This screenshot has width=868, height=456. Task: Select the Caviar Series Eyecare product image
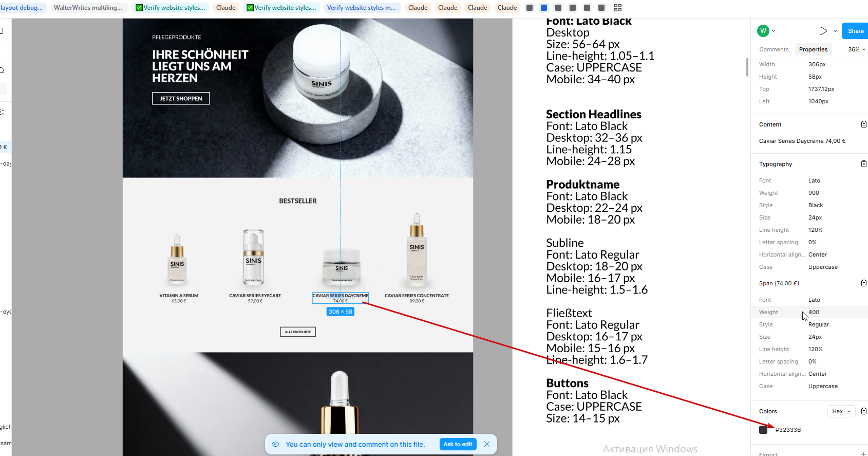click(x=253, y=257)
